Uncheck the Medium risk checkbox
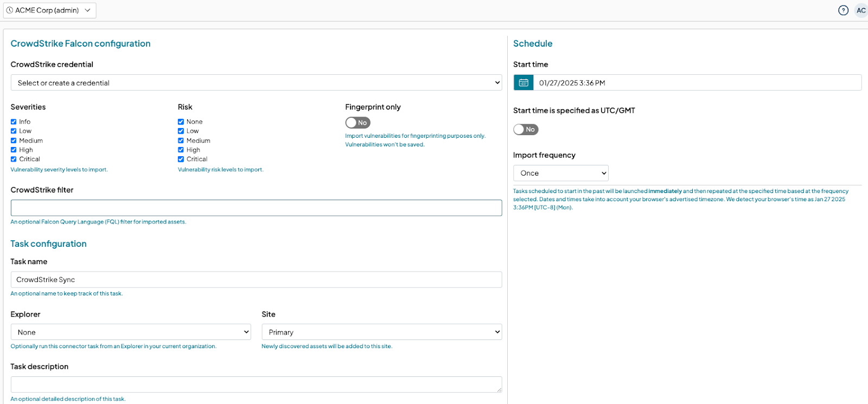This screenshot has width=868, height=404. coord(181,140)
